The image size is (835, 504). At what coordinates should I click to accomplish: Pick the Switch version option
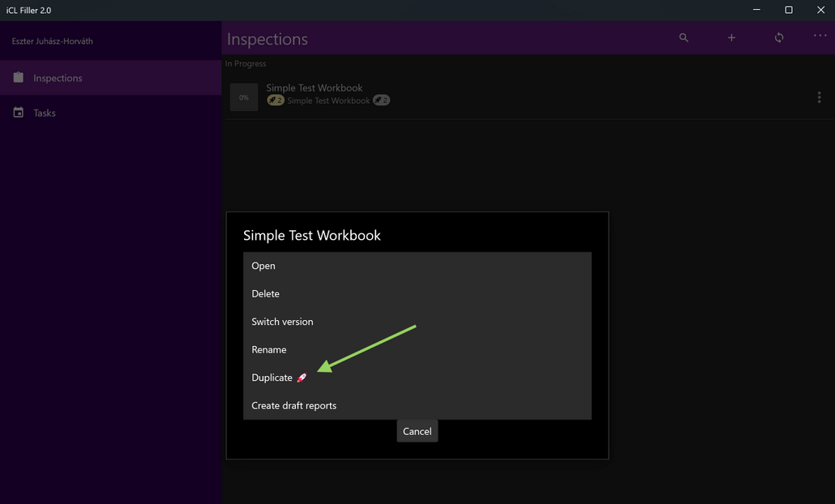(417, 322)
